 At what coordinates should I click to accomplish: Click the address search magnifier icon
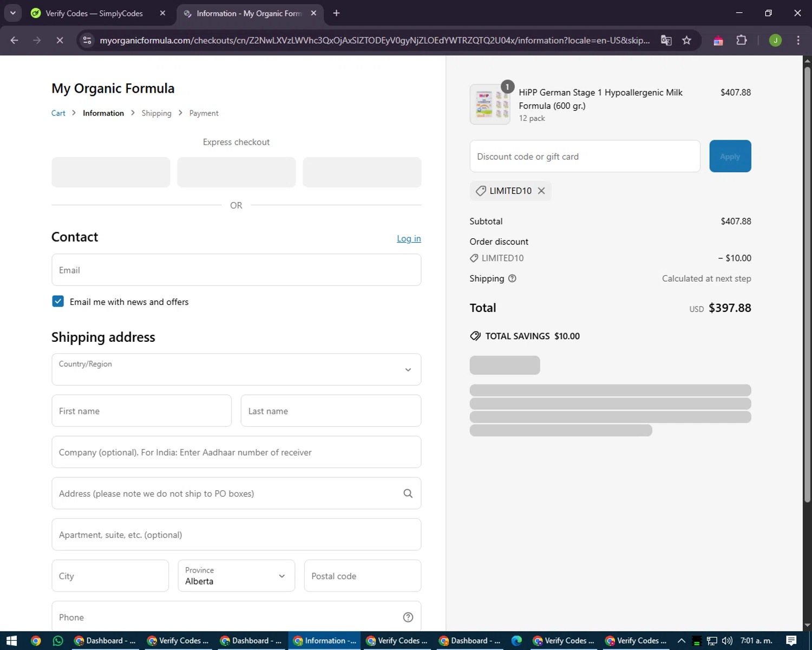click(x=408, y=493)
